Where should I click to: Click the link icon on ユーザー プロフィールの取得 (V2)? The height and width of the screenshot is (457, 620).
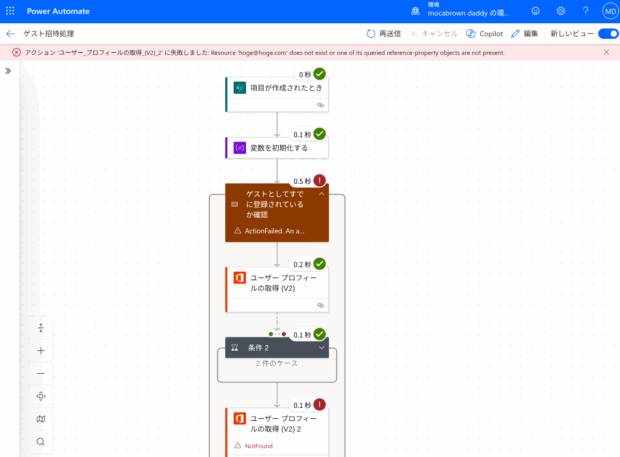[x=320, y=306]
